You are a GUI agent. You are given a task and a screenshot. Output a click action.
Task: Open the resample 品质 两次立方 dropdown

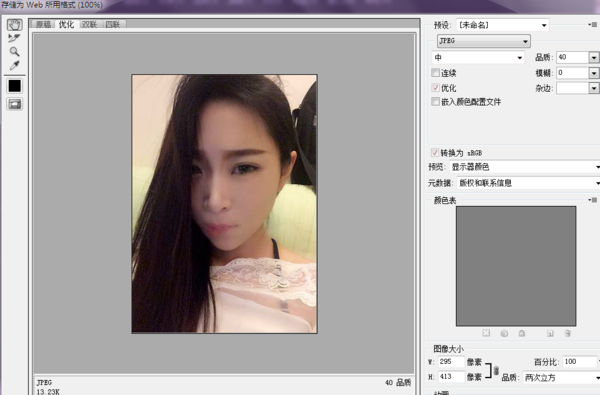pyautogui.click(x=561, y=378)
